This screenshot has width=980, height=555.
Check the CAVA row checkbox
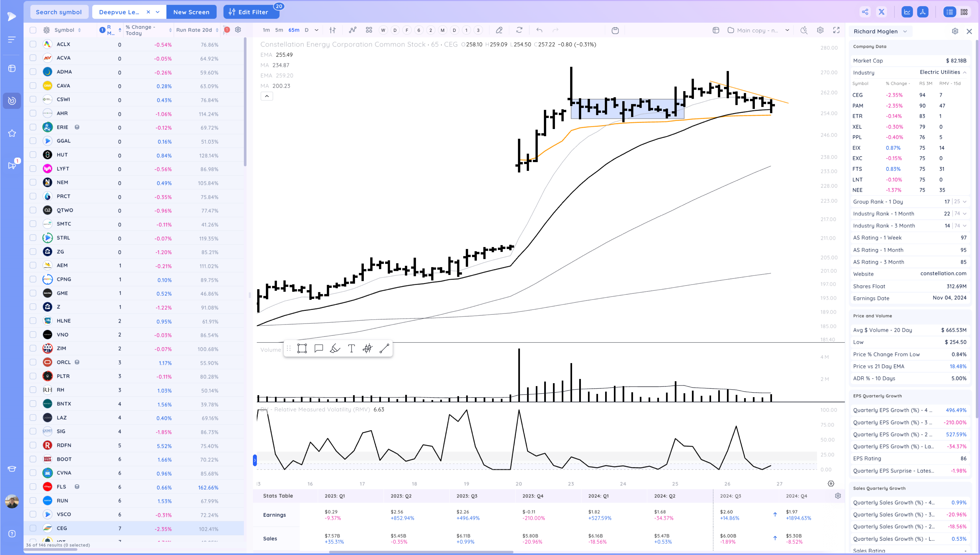(33, 86)
